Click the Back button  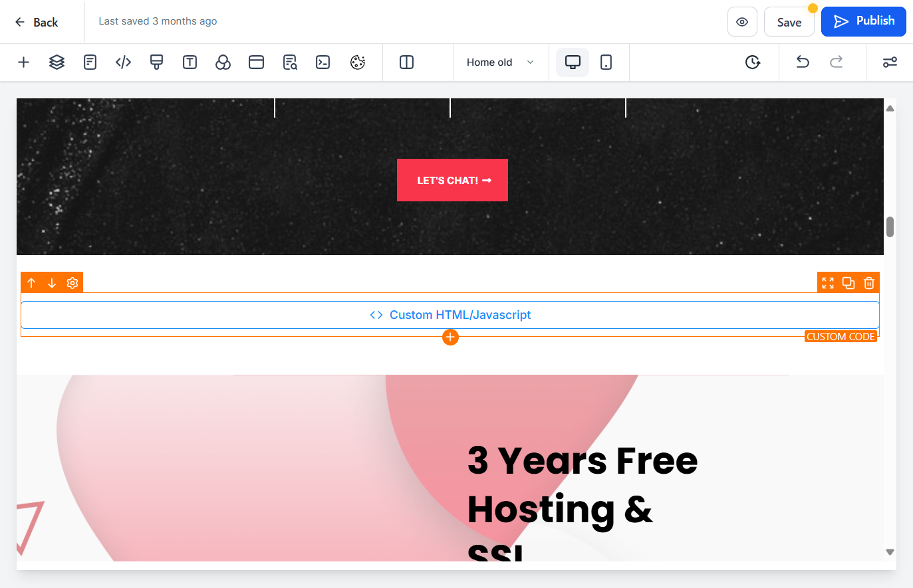pyautogui.click(x=37, y=23)
